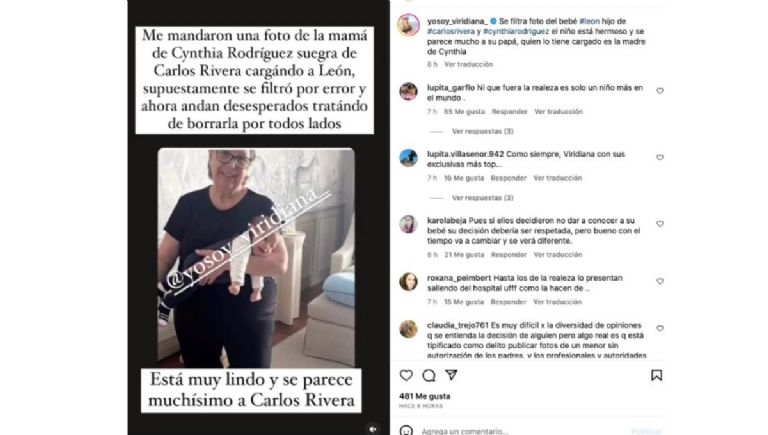Viewport: 768px width, 435px height.
Task: Like roxana_peimbert's comment heart
Action: pos(660,281)
